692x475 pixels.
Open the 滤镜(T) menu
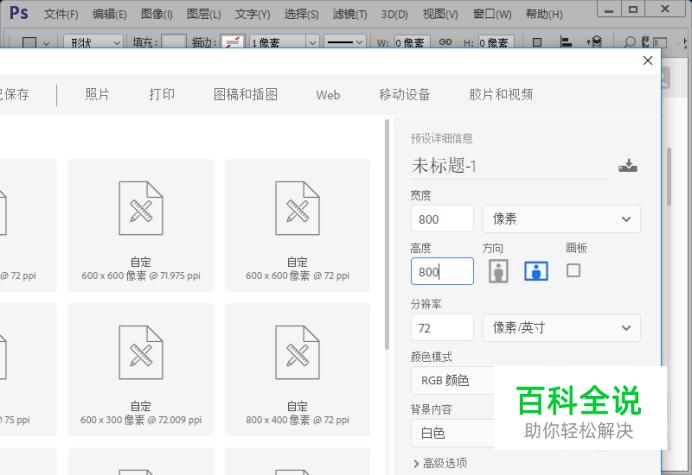click(350, 14)
